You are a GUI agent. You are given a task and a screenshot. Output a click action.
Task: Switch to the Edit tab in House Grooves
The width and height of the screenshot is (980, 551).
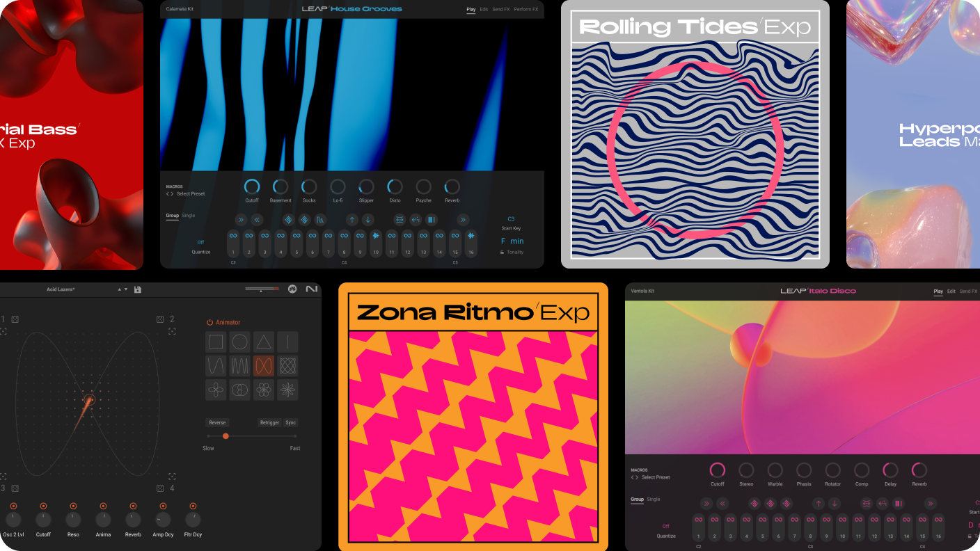(484, 10)
